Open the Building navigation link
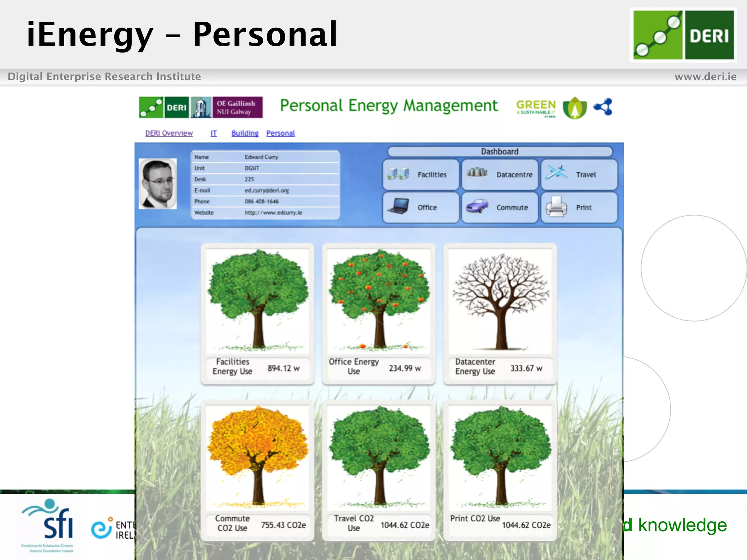The height and width of the screenshot is (560, 747). [245, 133]
